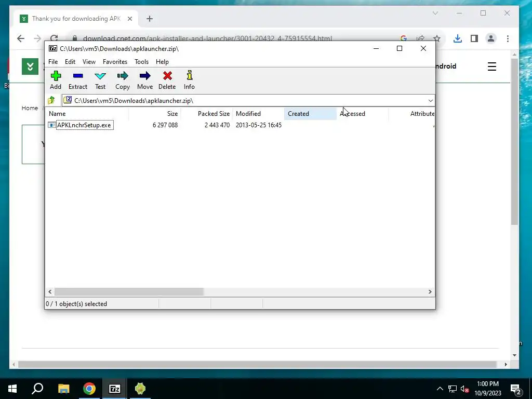Viewport: 532px width, 399px height.
Task: Click the archive path input field
Action: (x=248, y=100)
